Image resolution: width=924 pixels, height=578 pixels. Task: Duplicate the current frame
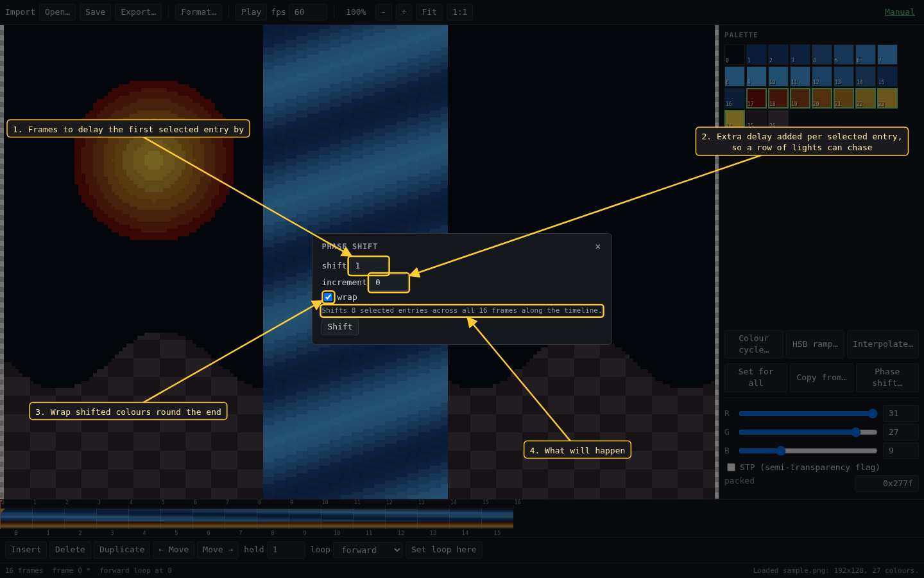(122, 550)
